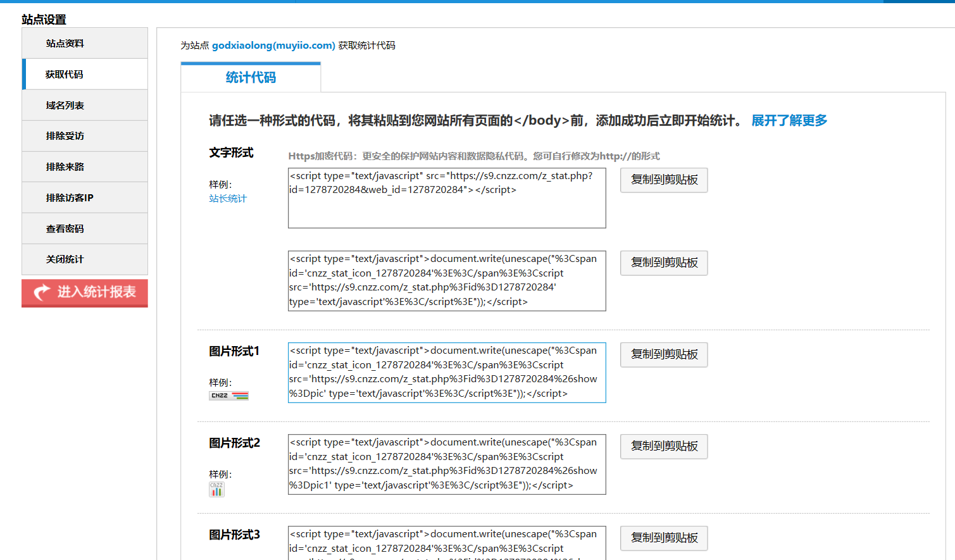Viewport: 955px width, 560px height.
Task: Click the 展开了解更多 link
Action: [789, 120]
